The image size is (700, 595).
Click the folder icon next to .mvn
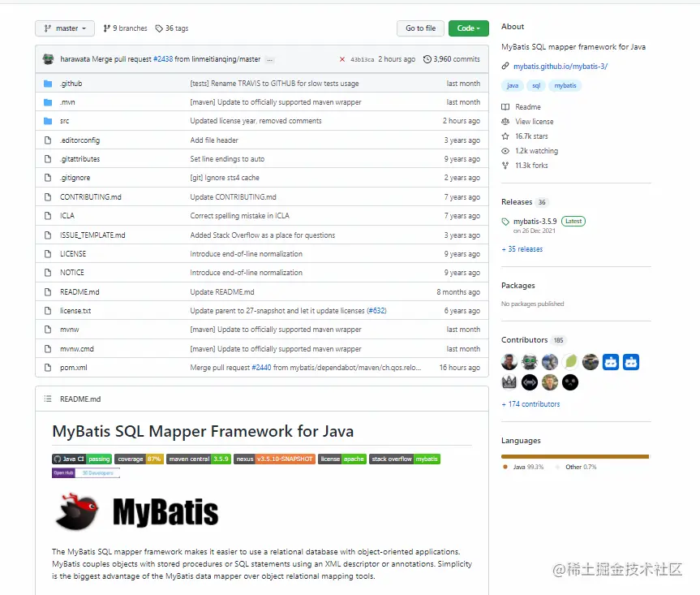pyautogui.click(x=48, y=102)
